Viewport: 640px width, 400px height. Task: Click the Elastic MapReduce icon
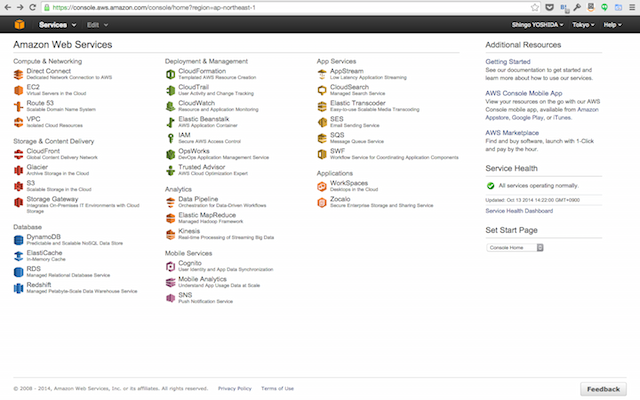pyautogui.click(x=170, y=218)
